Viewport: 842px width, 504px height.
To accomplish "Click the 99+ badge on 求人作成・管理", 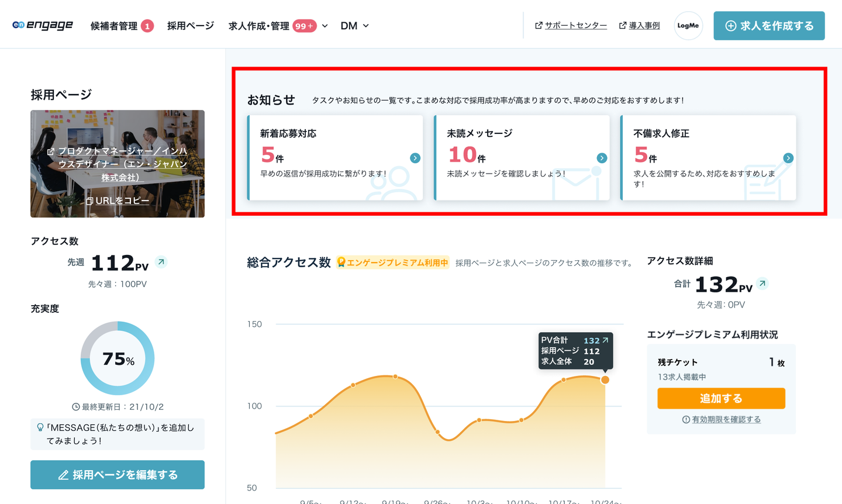I will (304, 26).
